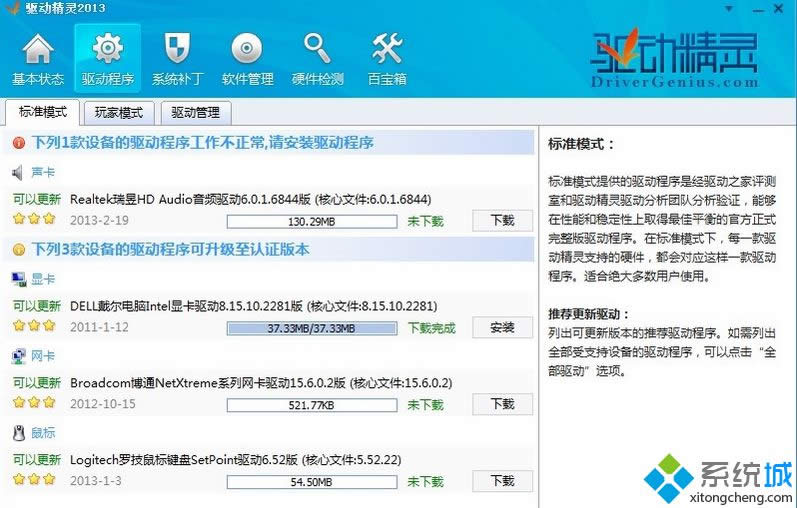Screen dimensions: 797x508
Task: Click 可以更新 next to Broadcom driver
Action: (x=37, y=383)
